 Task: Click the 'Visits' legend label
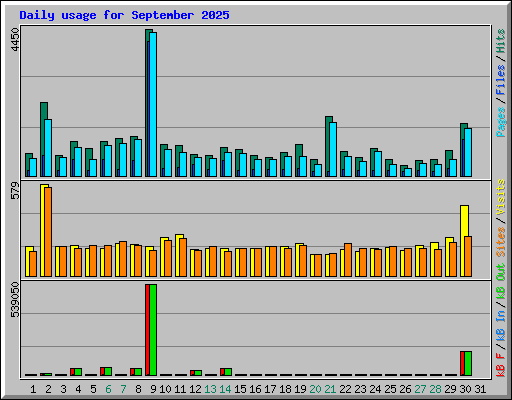click(x=500, y=197)
